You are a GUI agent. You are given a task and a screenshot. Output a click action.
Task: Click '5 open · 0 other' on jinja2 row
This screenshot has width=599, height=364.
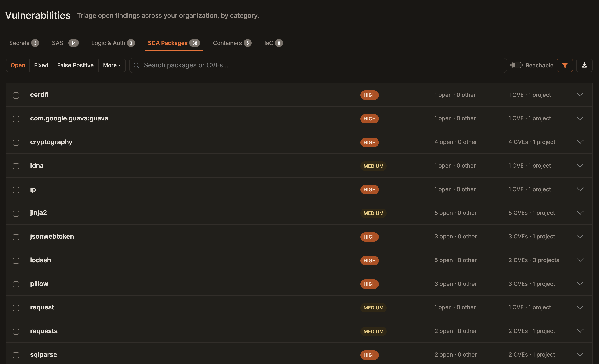click(x=455, y=213)
